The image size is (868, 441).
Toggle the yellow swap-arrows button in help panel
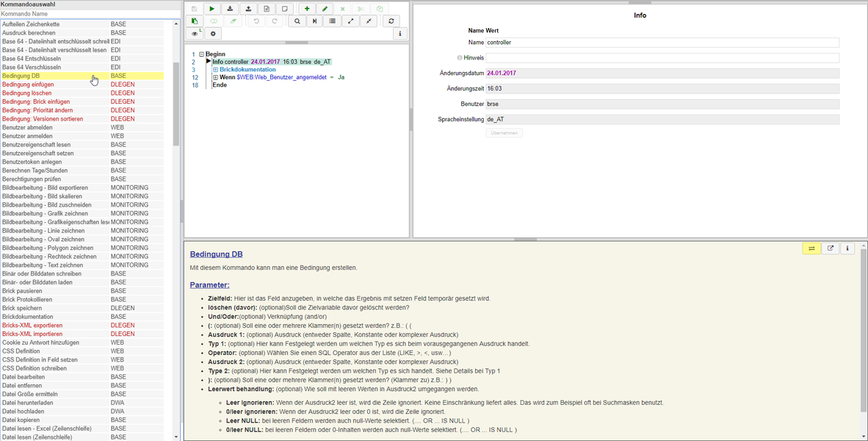click(x=811, y=248)
